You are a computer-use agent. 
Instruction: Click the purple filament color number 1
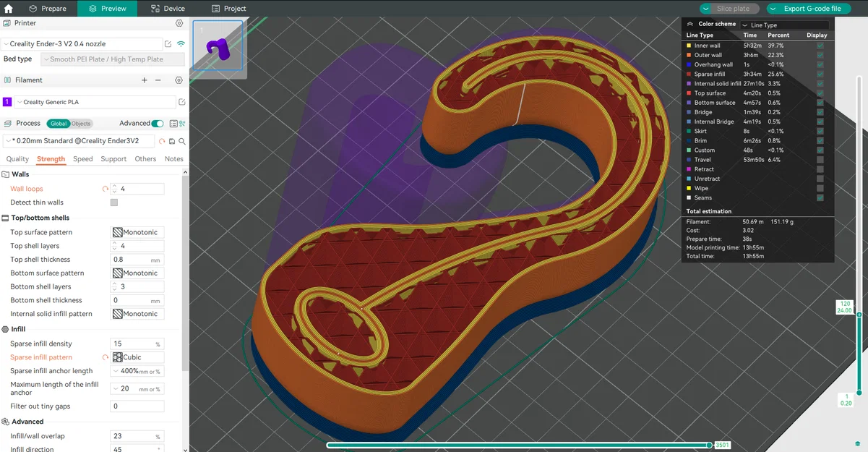click(x=7, y=102)
